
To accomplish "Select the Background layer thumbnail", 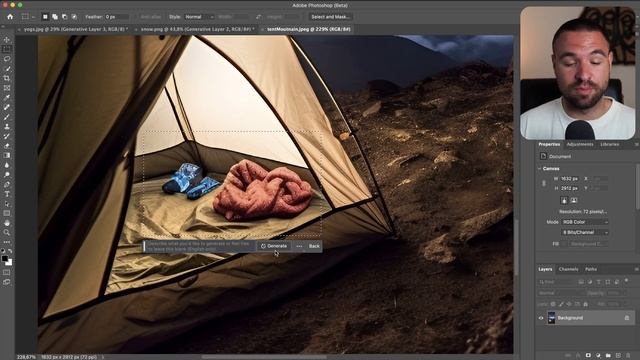I will (551, 318).
